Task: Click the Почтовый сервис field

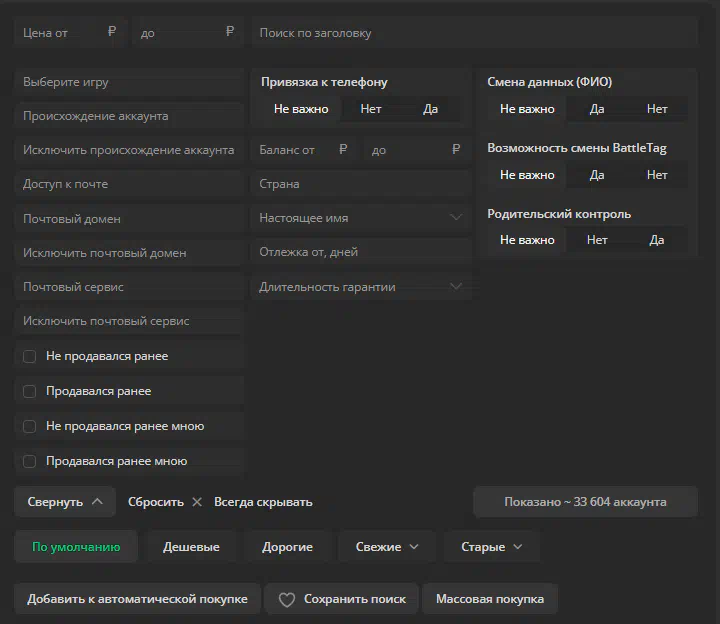Action: click(x=129, y=287)
